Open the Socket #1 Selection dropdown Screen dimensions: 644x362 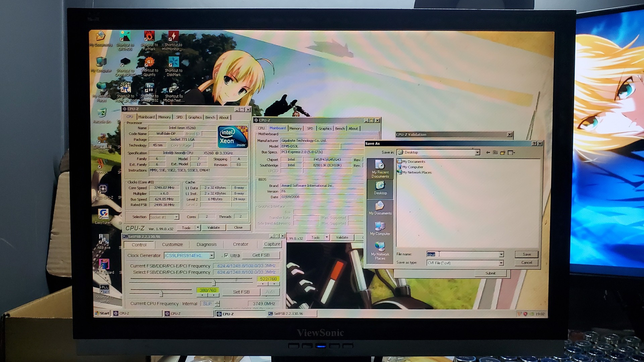coord(176,217)
